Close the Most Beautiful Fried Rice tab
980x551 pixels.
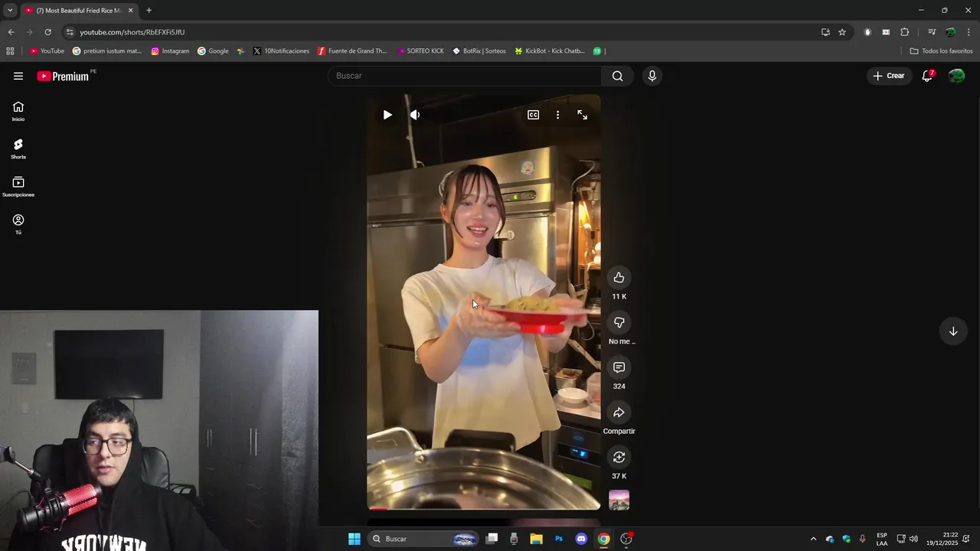pos(130,11)
